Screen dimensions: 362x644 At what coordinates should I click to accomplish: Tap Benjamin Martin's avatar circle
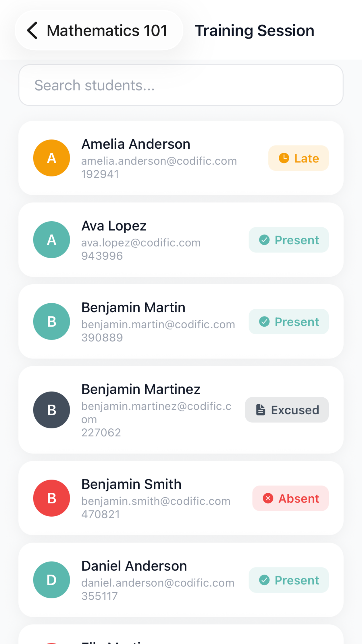[52, 321]
